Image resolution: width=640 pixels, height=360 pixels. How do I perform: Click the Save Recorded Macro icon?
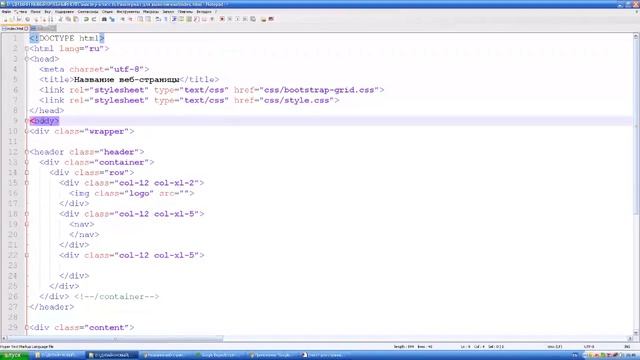tap(252, 19)
